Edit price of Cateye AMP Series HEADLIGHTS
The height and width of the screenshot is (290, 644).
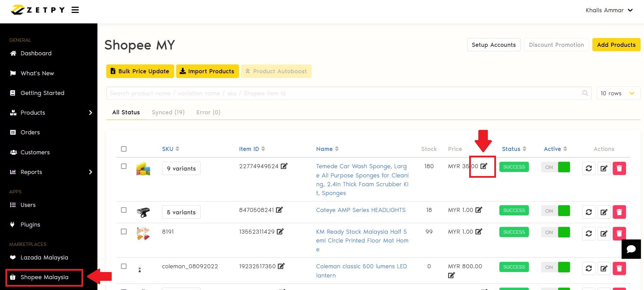pos(479,210)
